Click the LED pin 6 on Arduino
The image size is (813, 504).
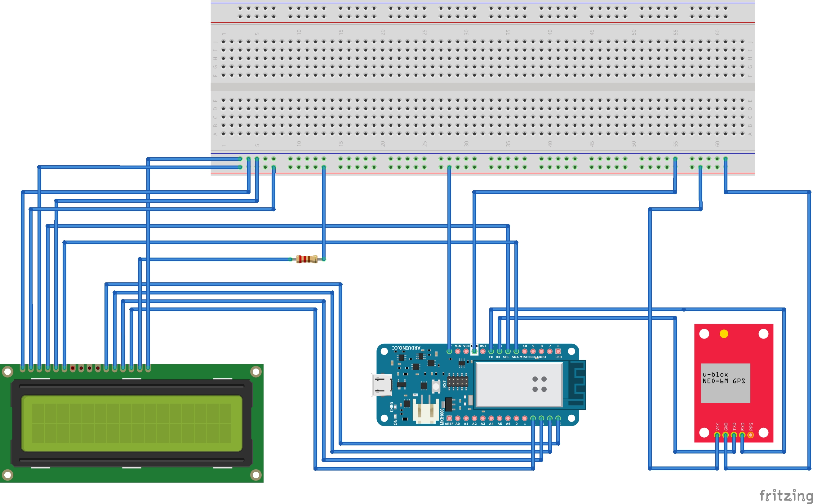pyautogui.click(x=558, y=351)
